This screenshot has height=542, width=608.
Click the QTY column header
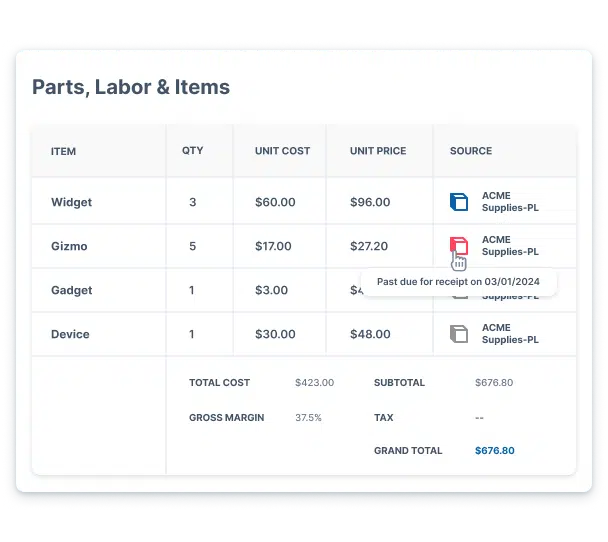[x=192, y=151]
